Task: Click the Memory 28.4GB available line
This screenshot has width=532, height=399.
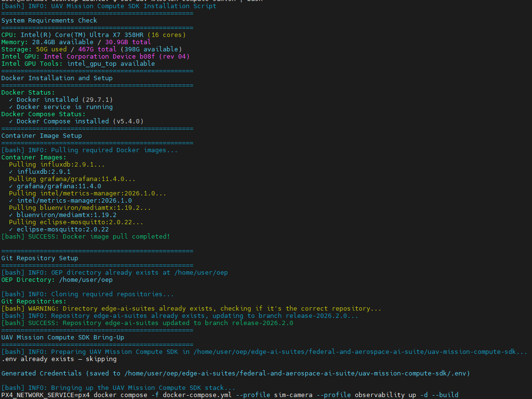Action: (76, 42)
